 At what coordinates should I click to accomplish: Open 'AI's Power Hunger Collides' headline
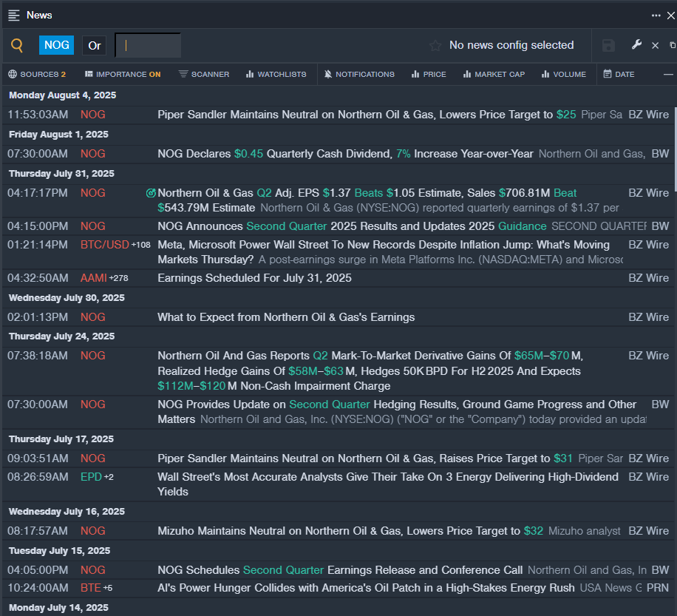[x=366, y=589]
